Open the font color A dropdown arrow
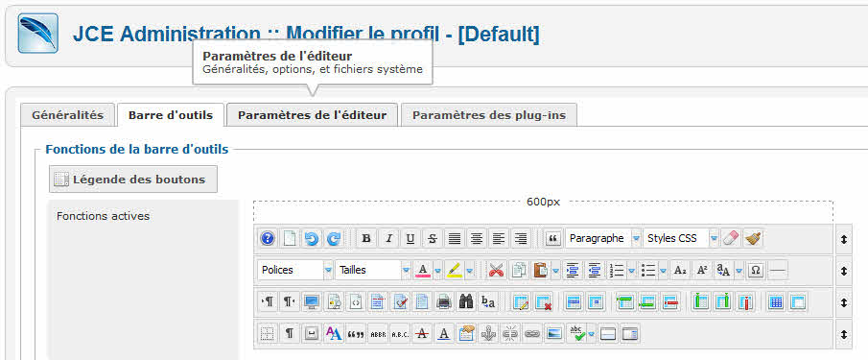Image resolution: width=868 pixels, height=360 pixels. [437, 271]
